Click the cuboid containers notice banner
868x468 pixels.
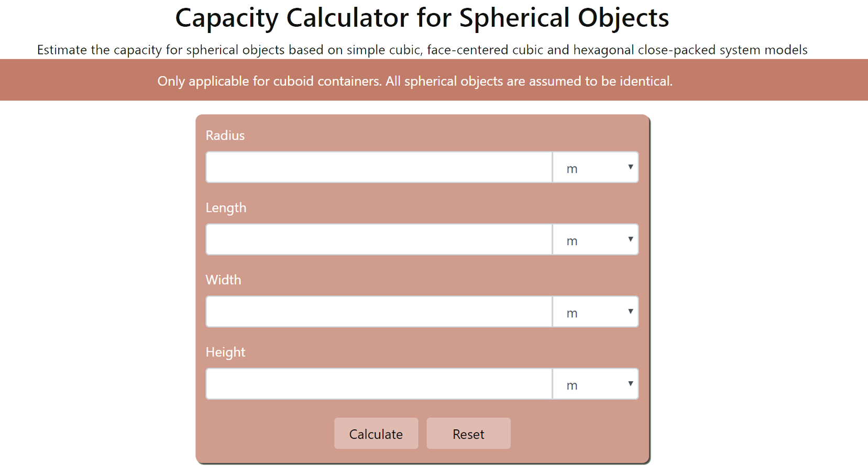coord(434,80)
